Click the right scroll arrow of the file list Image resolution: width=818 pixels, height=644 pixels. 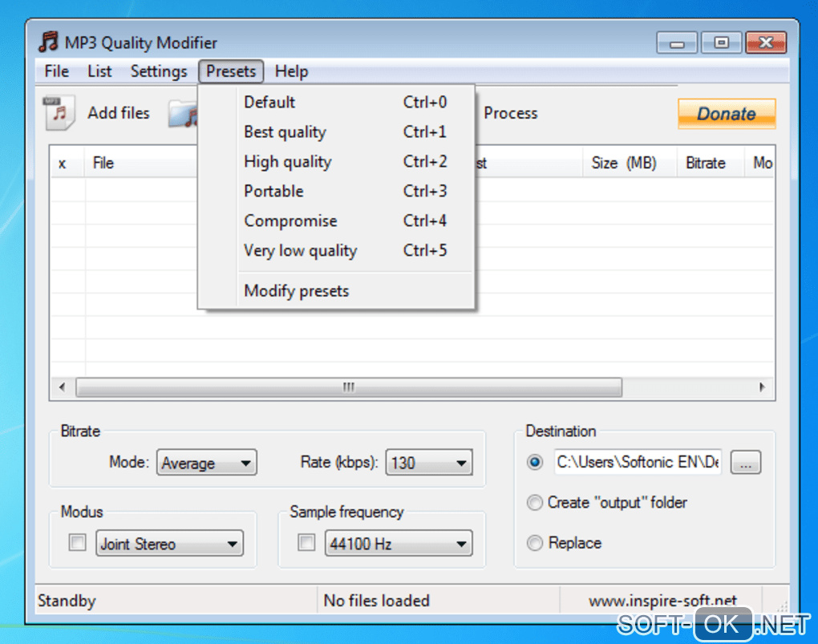click(762, 387)
